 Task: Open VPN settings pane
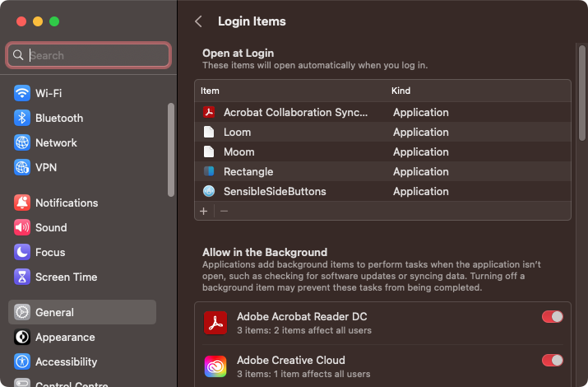tap(82, 167)
